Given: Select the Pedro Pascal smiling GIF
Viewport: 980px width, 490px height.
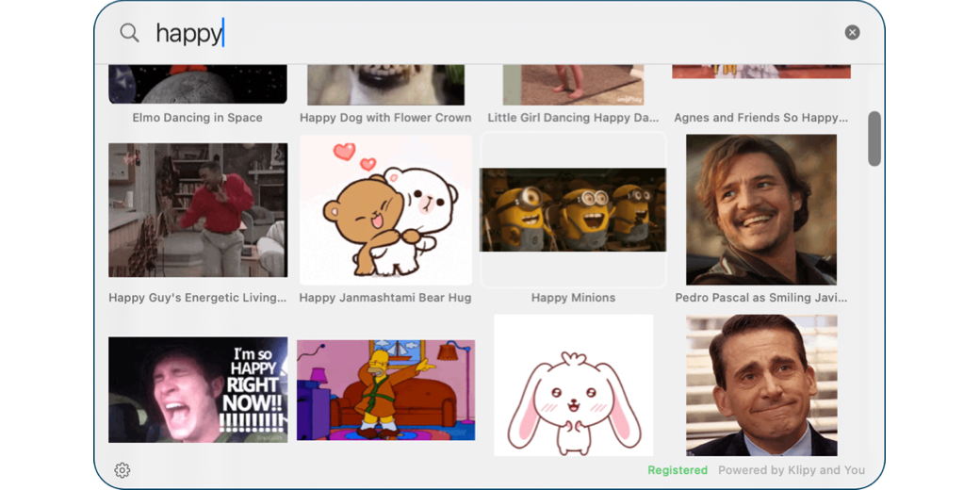Looking at the screenshot, I should 761,210.
